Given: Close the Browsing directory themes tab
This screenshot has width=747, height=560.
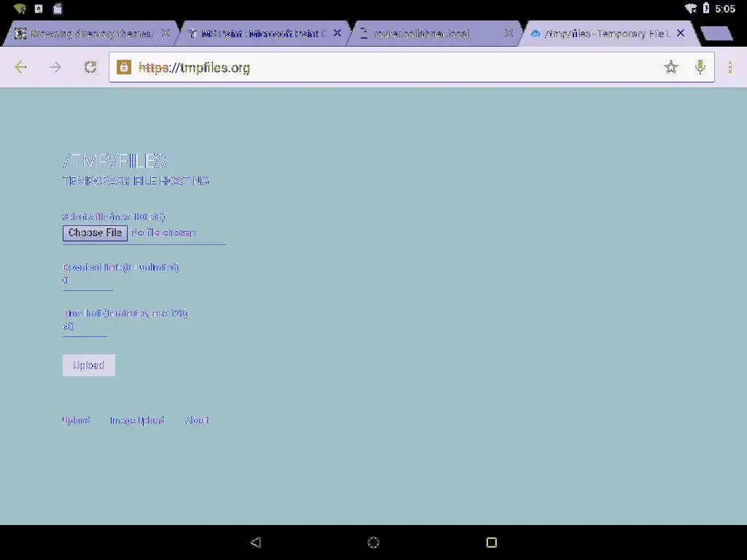Looking at the screenshot, I should [166, 33].
